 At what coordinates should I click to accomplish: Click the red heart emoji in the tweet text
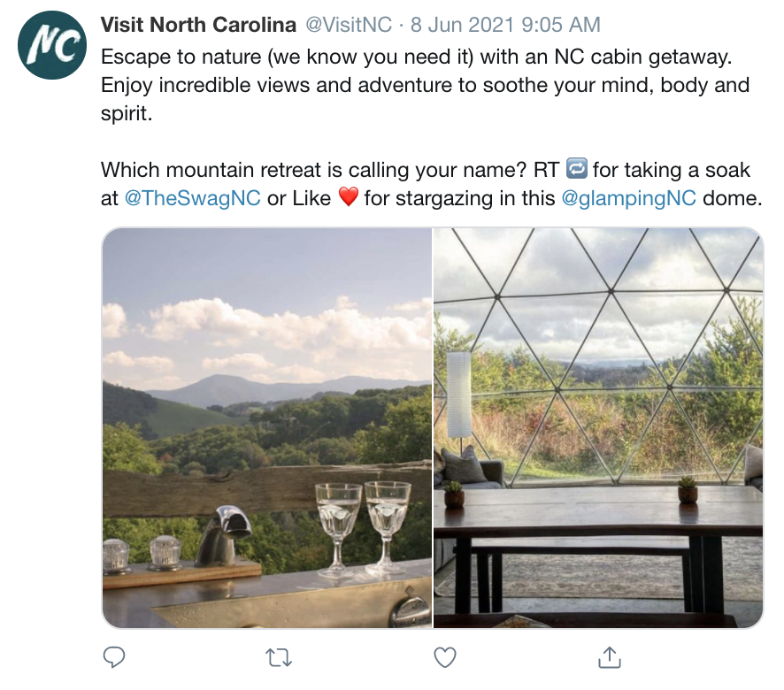[x=349, y=197]
